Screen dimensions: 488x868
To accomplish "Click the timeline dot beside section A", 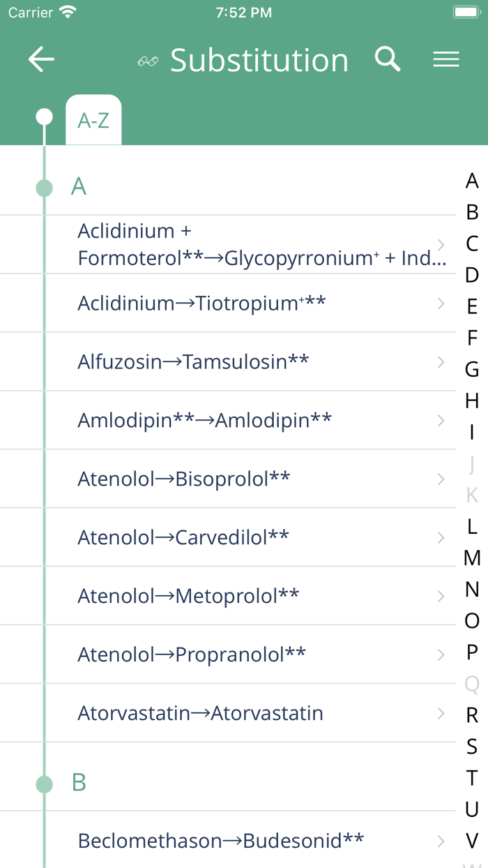I will [44, 187].
